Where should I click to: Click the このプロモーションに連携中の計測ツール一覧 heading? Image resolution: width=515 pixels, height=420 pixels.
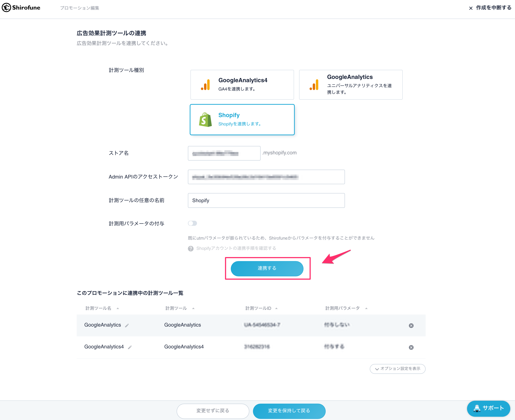tap(130, 293)
